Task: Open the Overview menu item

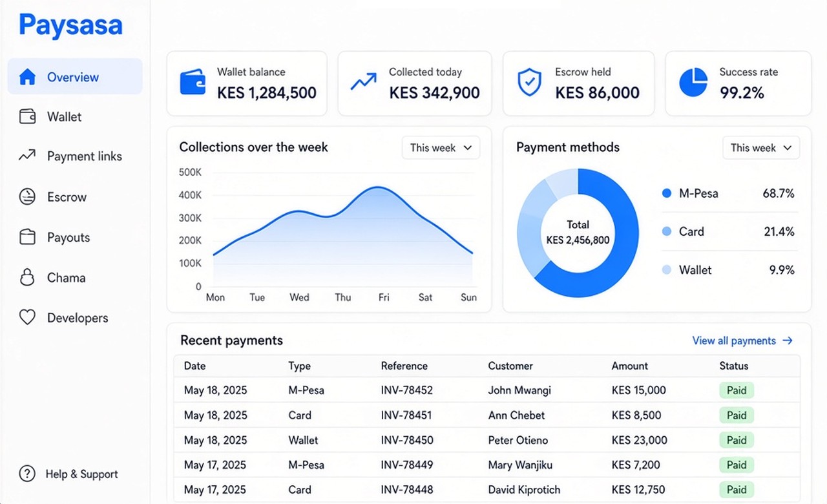Action: 75,77
